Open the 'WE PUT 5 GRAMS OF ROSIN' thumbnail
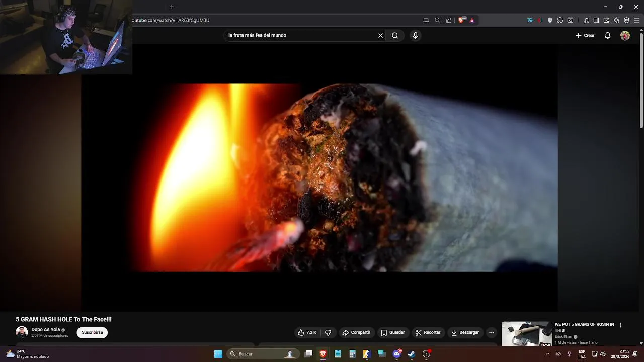 point(527,334)
